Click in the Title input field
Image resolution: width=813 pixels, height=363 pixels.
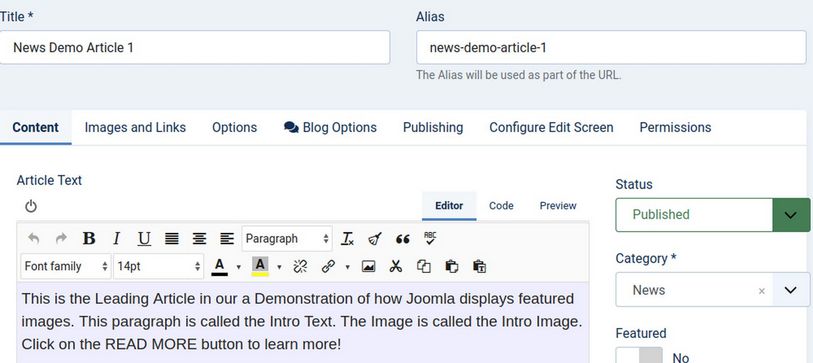point(194,48)
